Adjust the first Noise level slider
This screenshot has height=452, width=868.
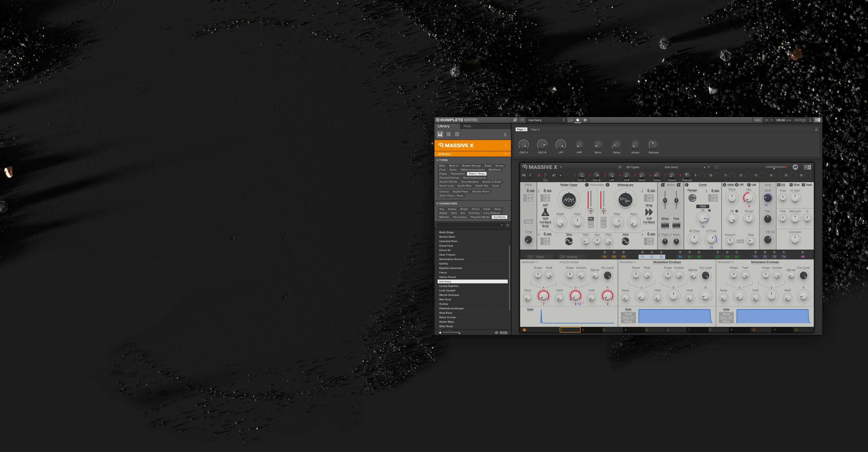(x=665, y=200)
